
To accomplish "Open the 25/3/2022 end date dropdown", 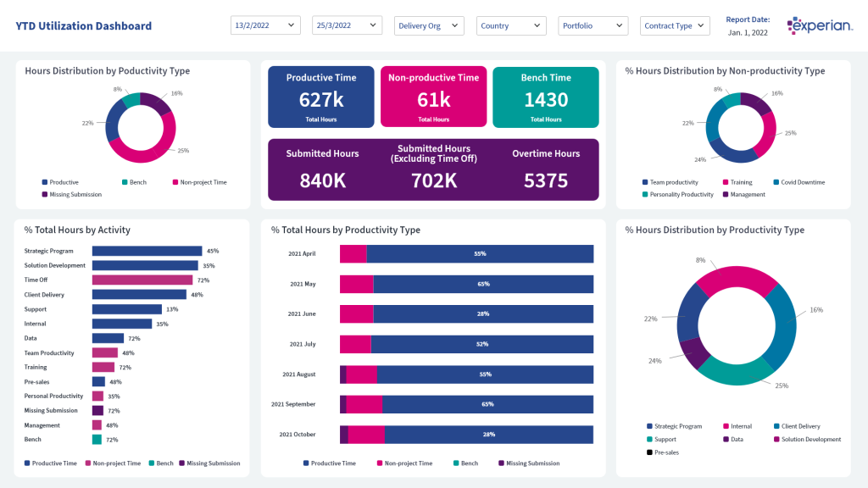I will (x=347, y=26).
